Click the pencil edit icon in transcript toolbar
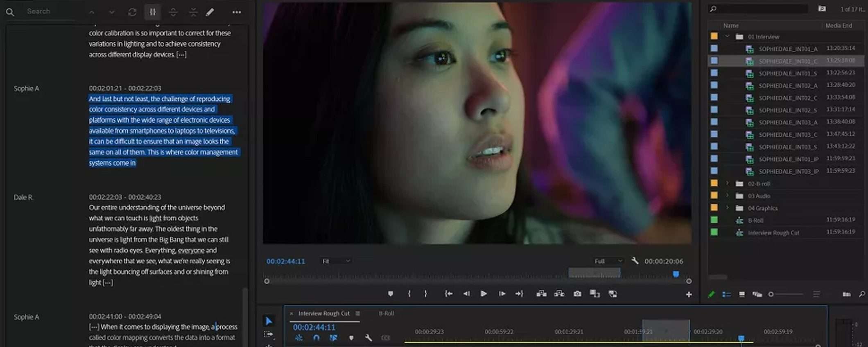This screenshot has width=868, height=347. [210, 12]
